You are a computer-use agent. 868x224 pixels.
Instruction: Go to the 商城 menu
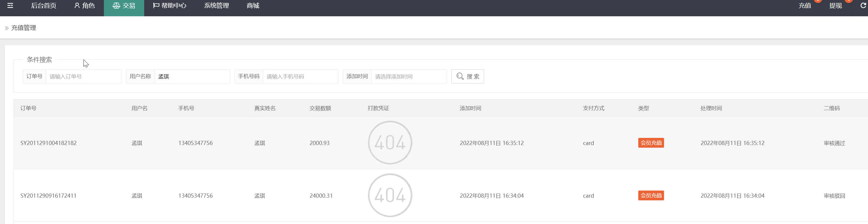[x=253, y=6]
